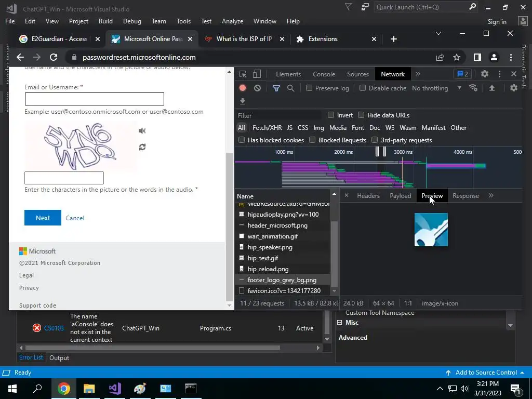Click the Chrome taskbar icon
The width and height of the screenshot is (532, 399).
pyautogui.click(x=63, y=389)
